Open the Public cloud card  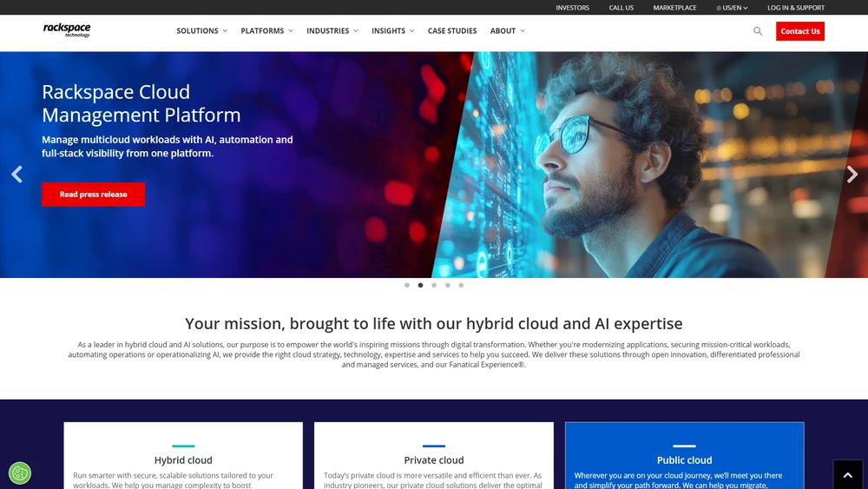click(x=685, y=456)
